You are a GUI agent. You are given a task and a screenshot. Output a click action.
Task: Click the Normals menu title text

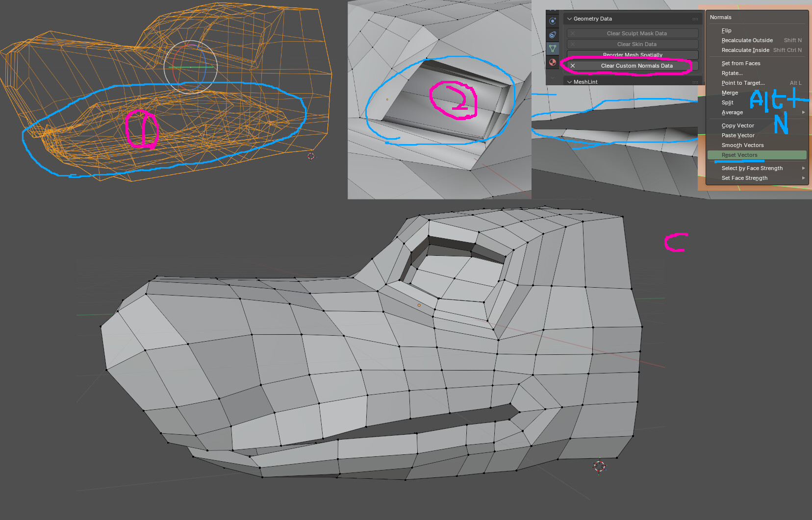720,17
